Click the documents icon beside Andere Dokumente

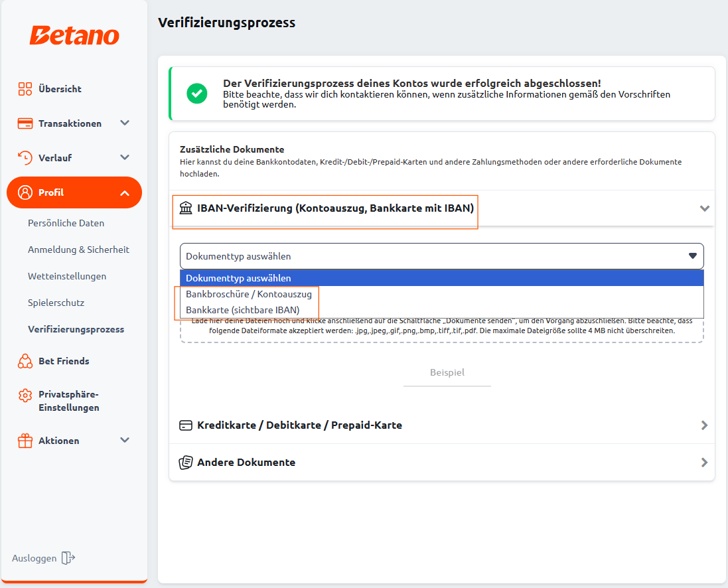(x=186, y=463)
